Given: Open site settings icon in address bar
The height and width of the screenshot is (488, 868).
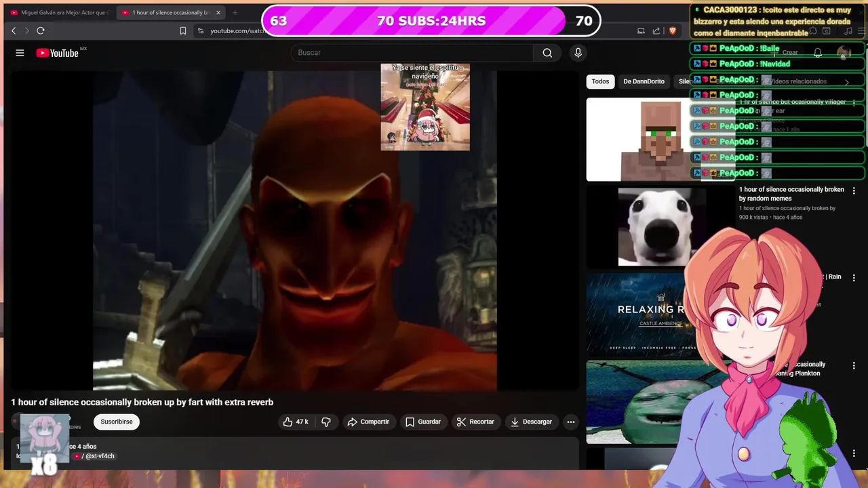Looking at the screenshot, I should tap(200, 30).
